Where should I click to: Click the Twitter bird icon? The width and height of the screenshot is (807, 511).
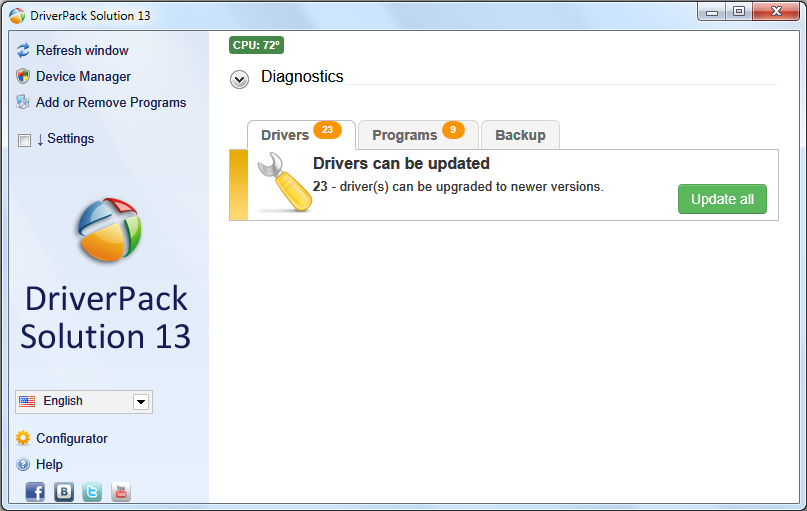[x=92, y=491]
